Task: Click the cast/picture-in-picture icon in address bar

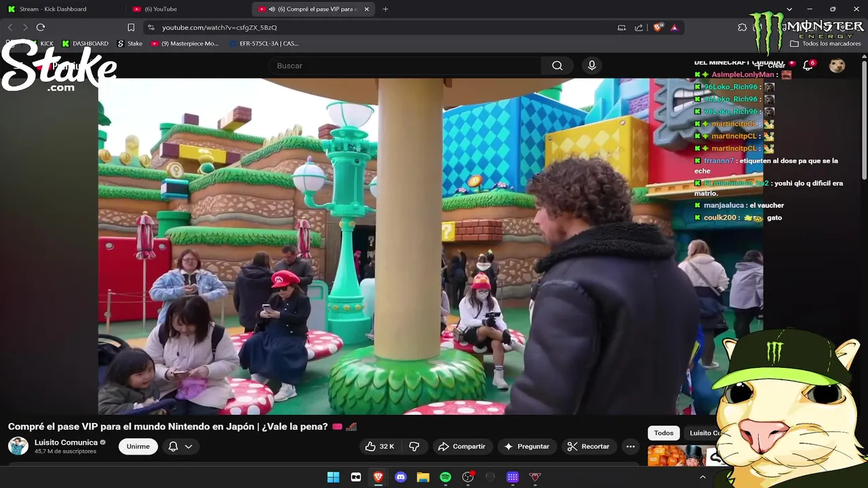Action: (622, 28)
